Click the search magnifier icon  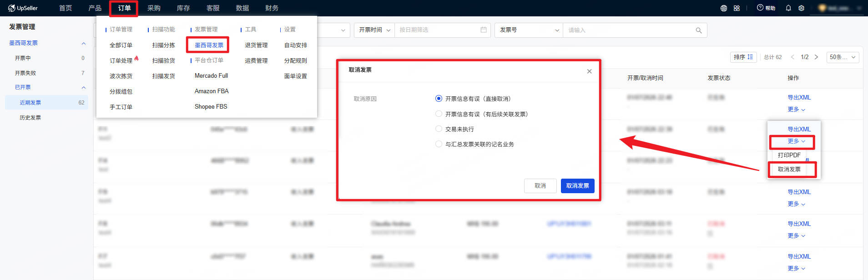coord(699,30)
